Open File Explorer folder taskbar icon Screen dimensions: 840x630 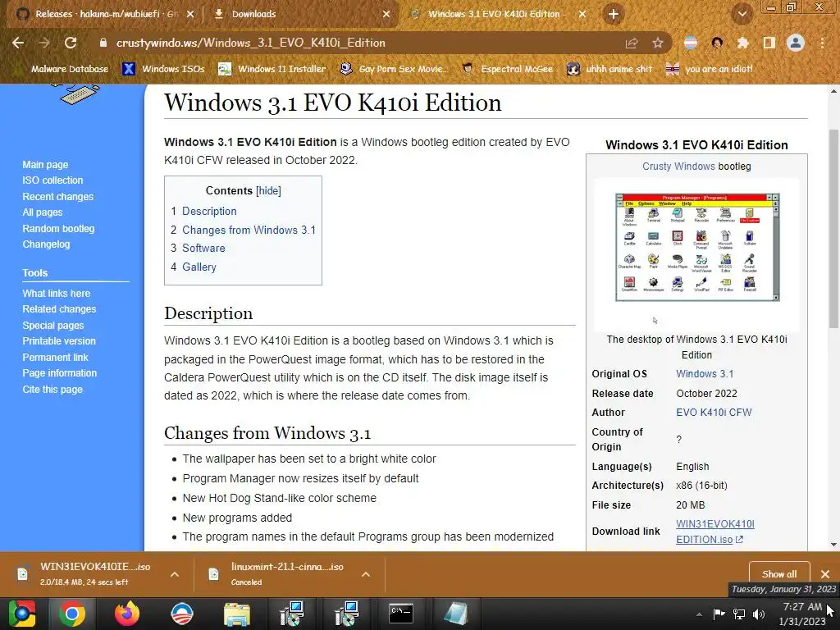pyautogui.click(x=237, y=614)
